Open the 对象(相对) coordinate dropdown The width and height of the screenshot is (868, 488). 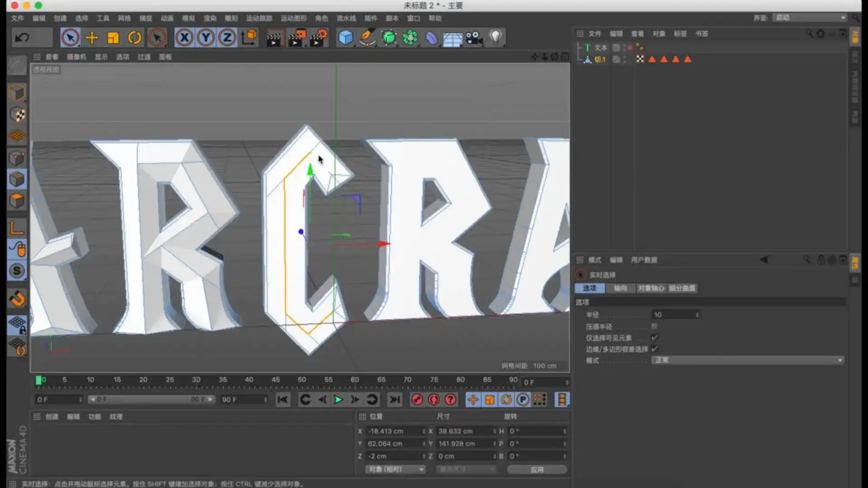point(395,469)
